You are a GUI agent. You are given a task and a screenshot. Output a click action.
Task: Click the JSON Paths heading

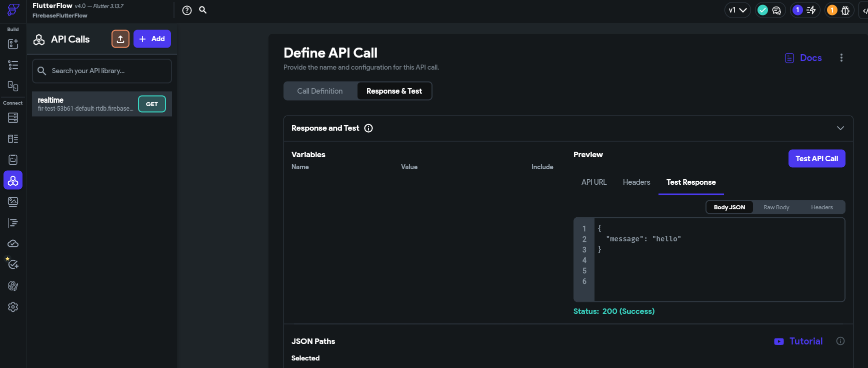click(313, 341)
